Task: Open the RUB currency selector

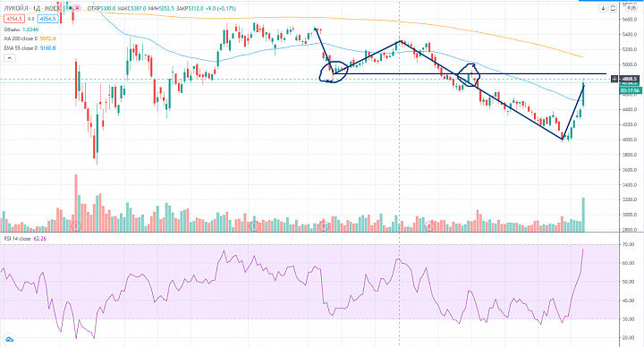Action: [631, 8]
